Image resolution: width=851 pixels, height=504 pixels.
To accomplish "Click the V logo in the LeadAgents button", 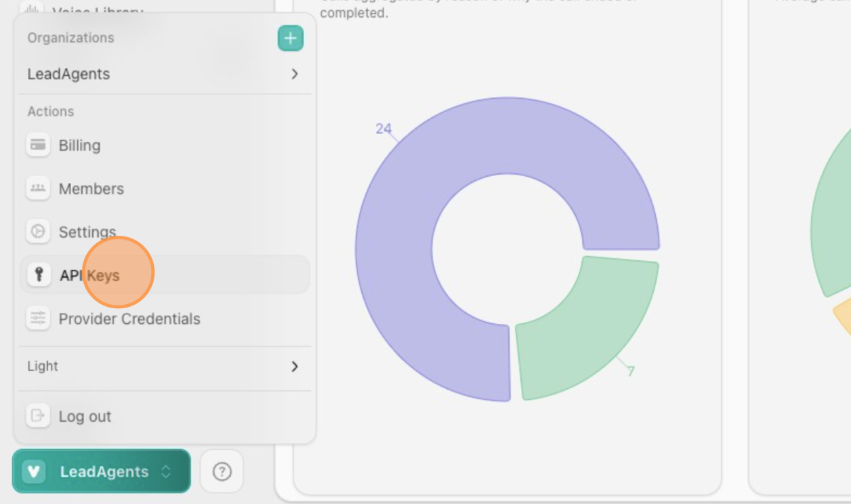I will 34,471.
